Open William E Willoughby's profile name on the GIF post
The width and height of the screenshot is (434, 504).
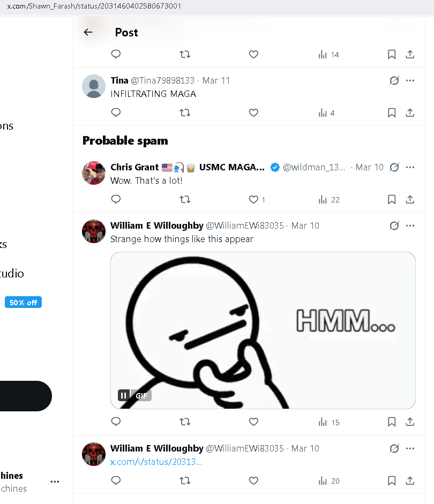[156, 225]
